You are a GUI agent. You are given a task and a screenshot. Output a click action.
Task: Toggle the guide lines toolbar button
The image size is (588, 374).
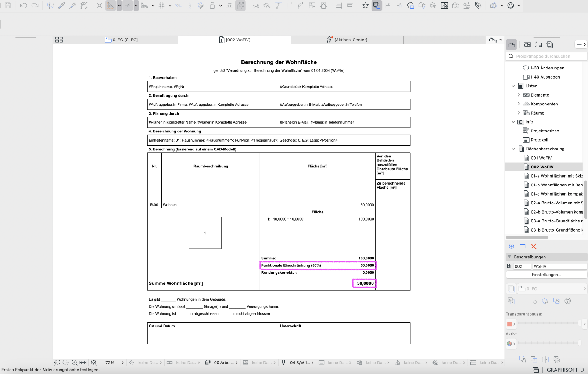pos(111,6)
